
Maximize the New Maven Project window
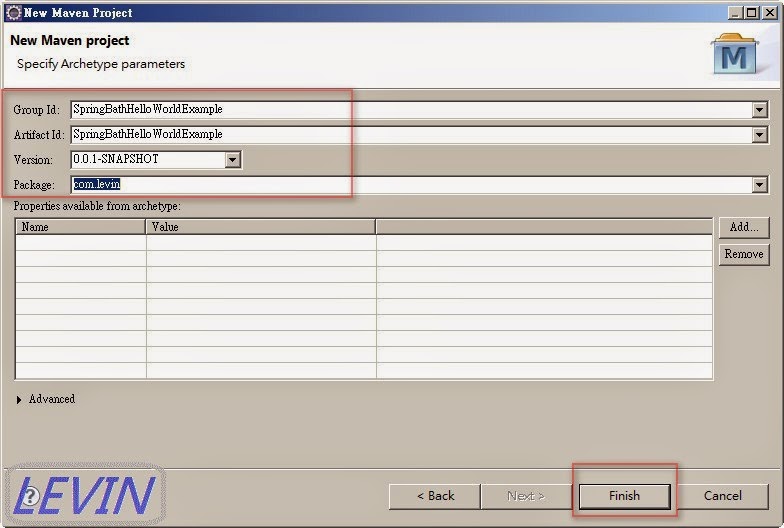point(752,13)
